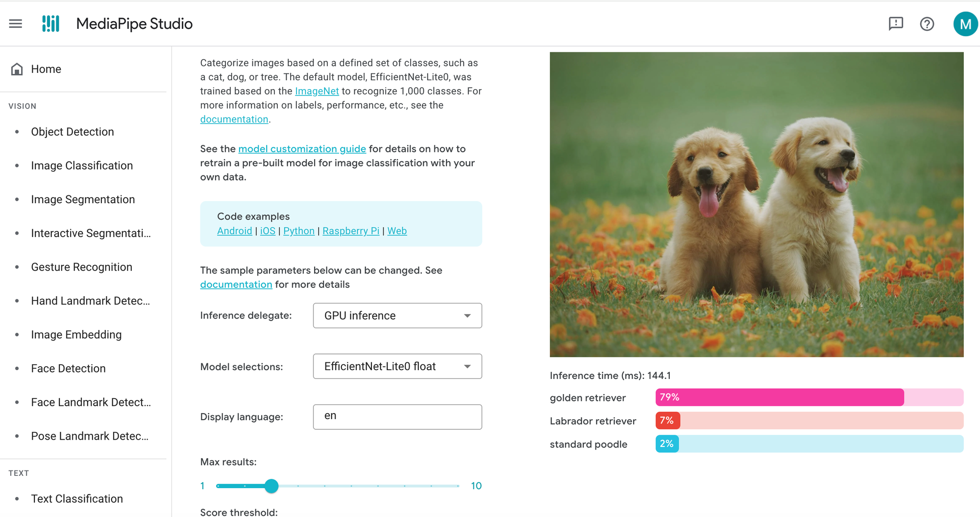Image resolution: width=980 pixels, height=517 pixels.
Task: Open the Python code example link
Action: (298, 231)
